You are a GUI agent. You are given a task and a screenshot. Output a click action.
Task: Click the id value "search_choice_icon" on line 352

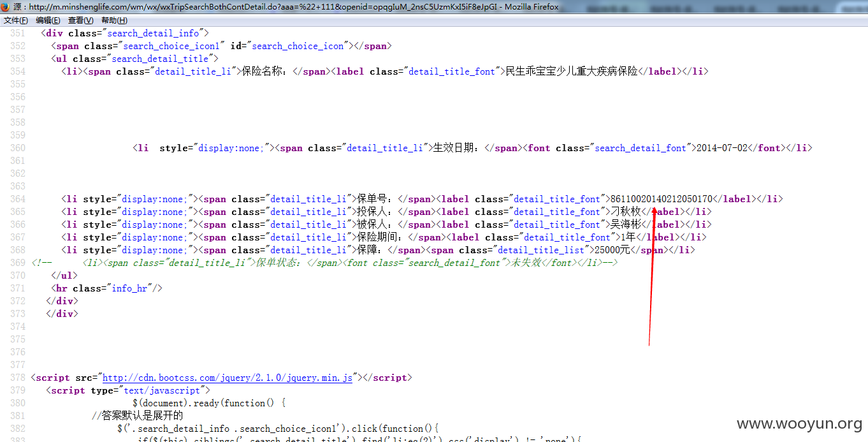(x=298, y=46)
